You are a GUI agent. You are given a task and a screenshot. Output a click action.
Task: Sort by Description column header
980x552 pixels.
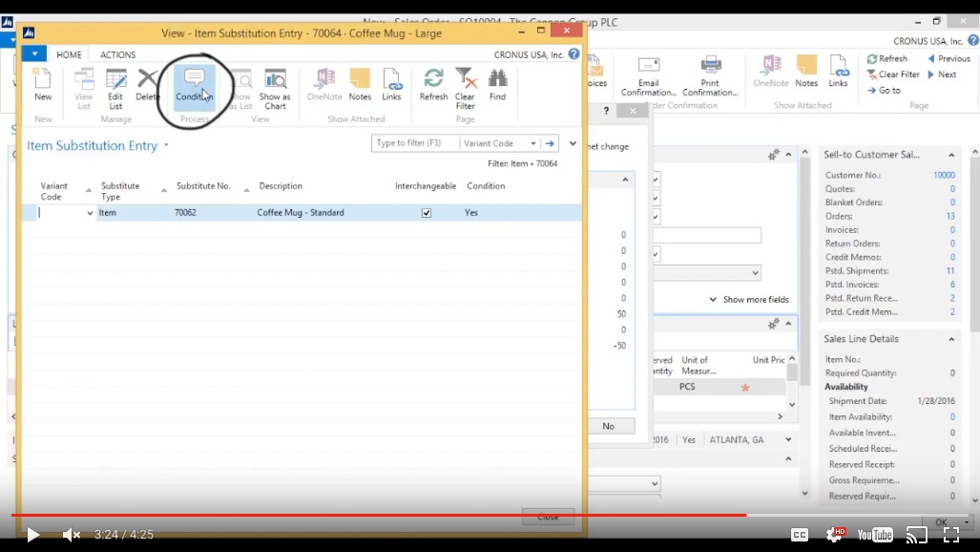[x=281, y=186]
